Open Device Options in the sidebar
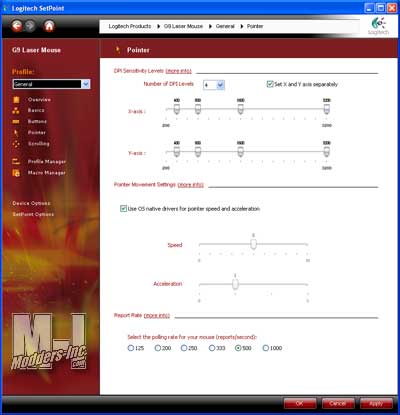This screenshot has height=415, width=400. coord(31,203)
